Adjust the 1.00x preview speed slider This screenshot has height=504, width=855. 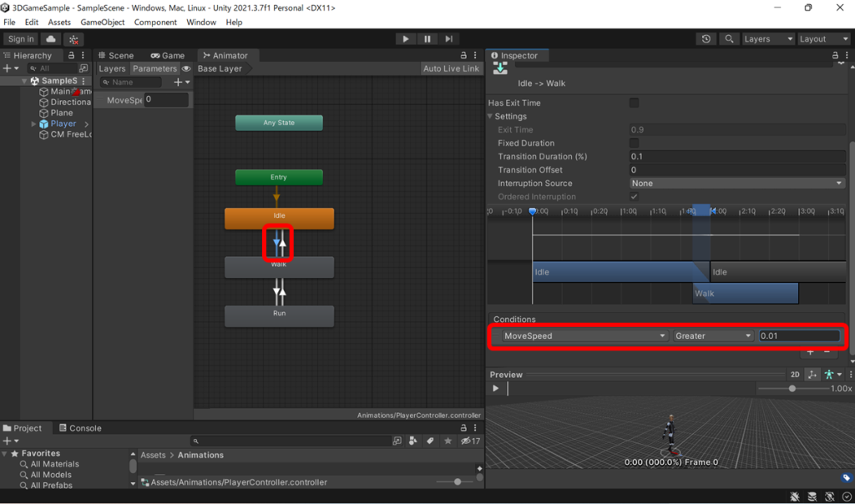tap(792, 388)
